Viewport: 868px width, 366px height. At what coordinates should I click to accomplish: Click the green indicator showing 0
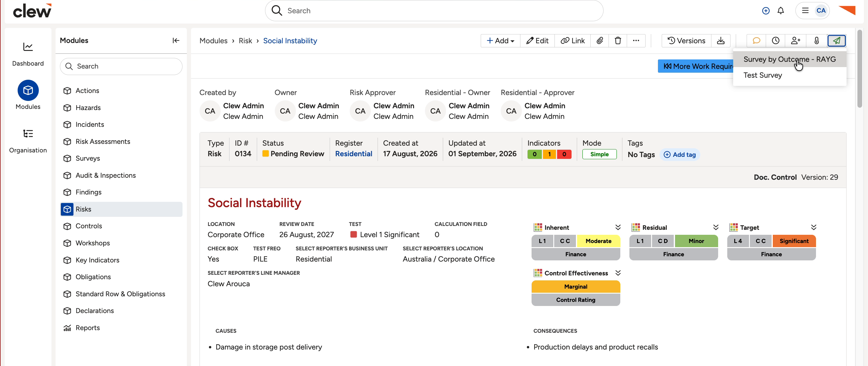[534, 154]
